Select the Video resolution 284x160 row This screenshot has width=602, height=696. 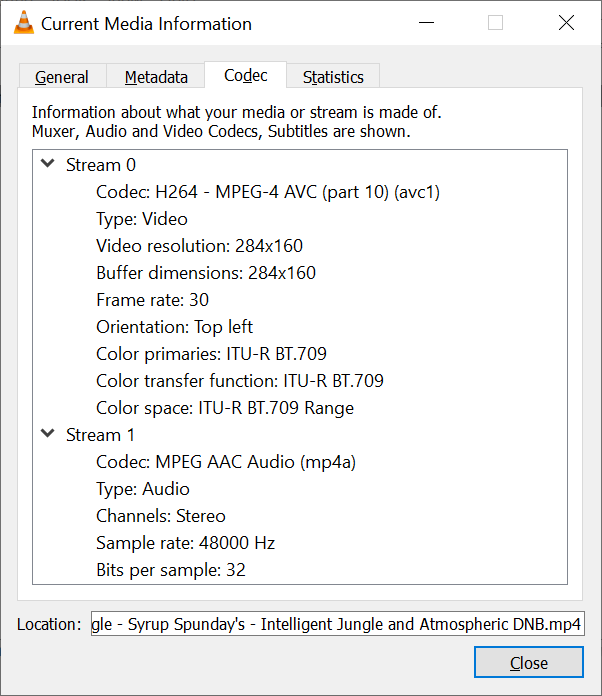[199, 246]
